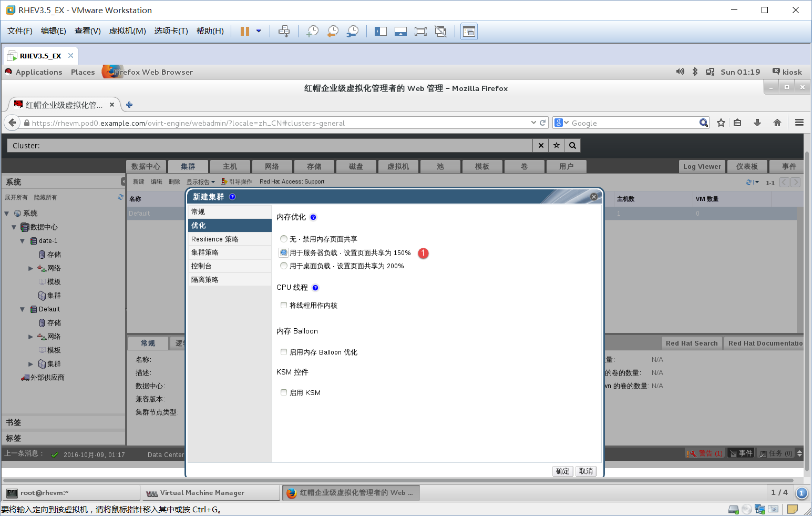Click the Bluetooth icon in GNOME panel
The width and height of the screenshot is (812, 516).
tap(695, 72)
